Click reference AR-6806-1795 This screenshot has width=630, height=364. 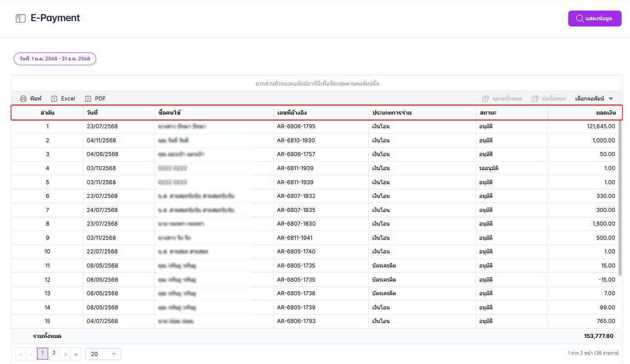296,126
